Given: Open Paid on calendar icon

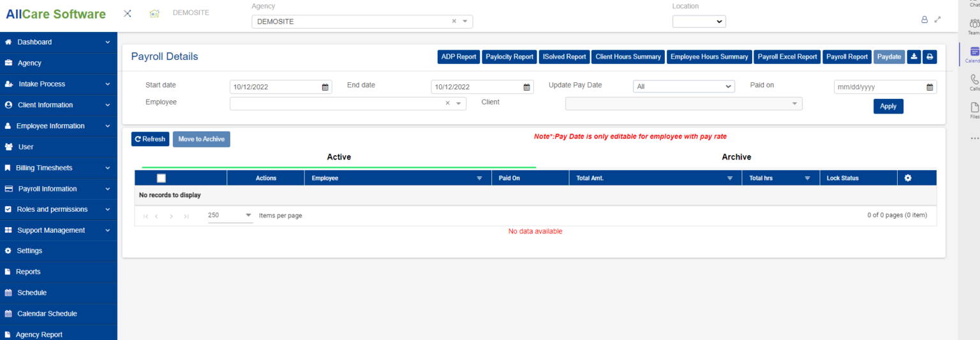Looking at the screenshot, I should 930,87.
